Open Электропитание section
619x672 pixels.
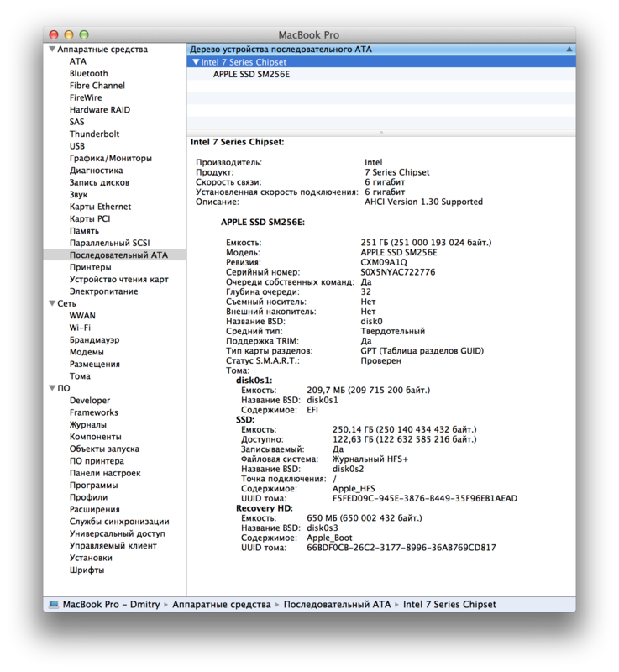tap(103, 291)
